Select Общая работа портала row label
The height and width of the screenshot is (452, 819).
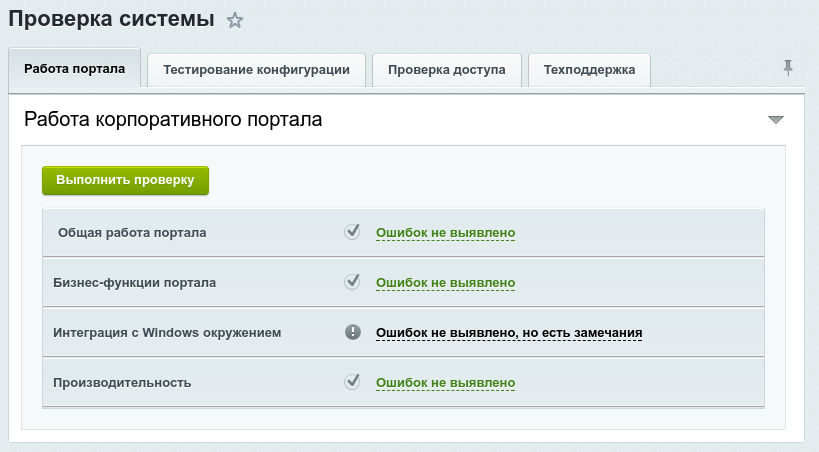click(132, 233)
